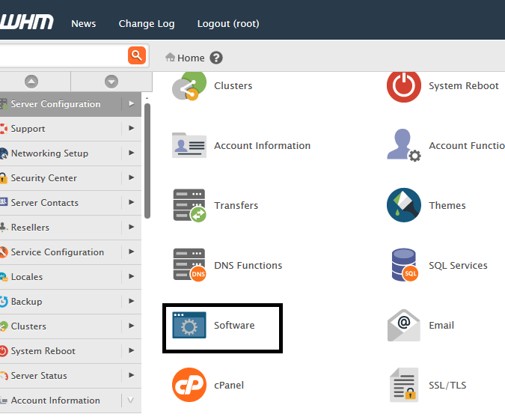Expand Locales sidebar arrow
The width and height of the screenshot is (505, 420).
[131, 276]
